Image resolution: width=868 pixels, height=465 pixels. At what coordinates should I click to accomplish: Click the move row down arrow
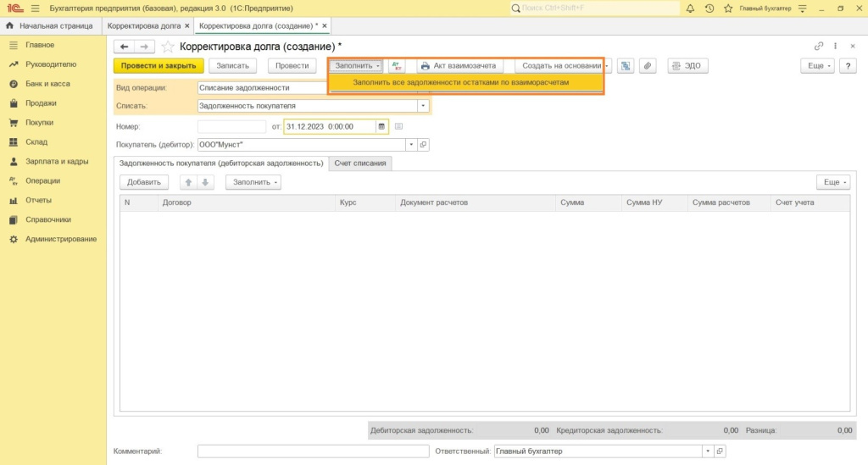click(204, 182)
